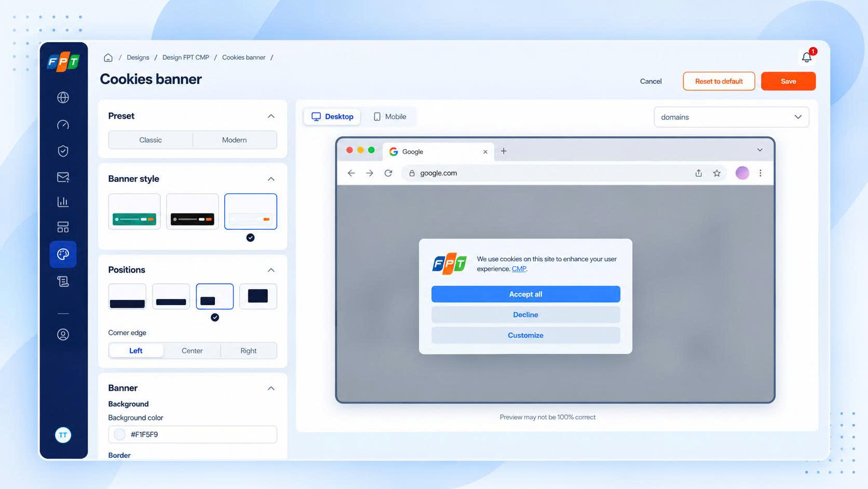Set corner edge to Left
Screen dimensions: 868x489
[136, 351]
